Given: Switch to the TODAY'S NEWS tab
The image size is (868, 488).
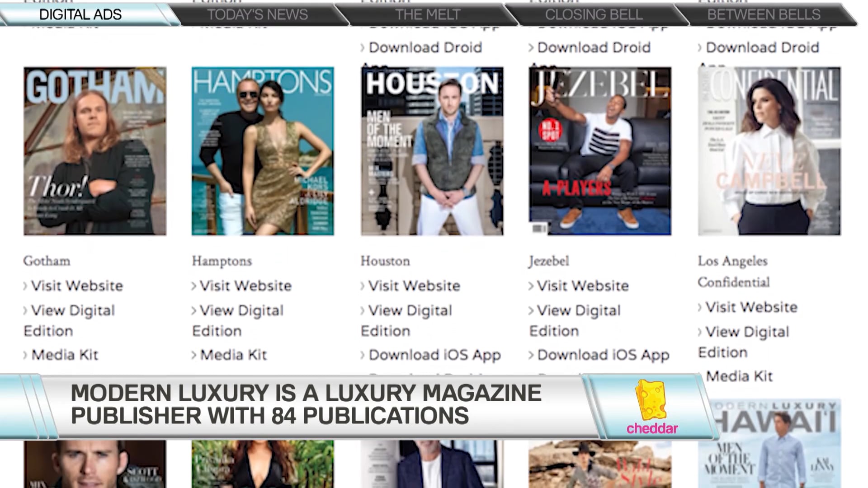Looking at the screenshot, I should [258, 14].
